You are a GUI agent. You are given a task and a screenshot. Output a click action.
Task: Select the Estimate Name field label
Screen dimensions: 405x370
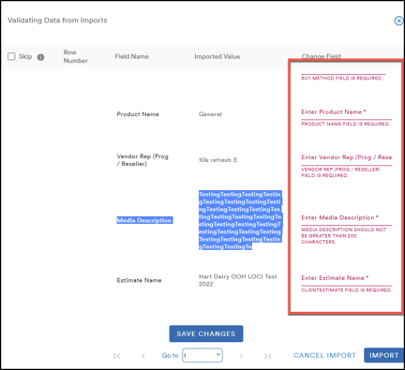(x=139, y=280)
